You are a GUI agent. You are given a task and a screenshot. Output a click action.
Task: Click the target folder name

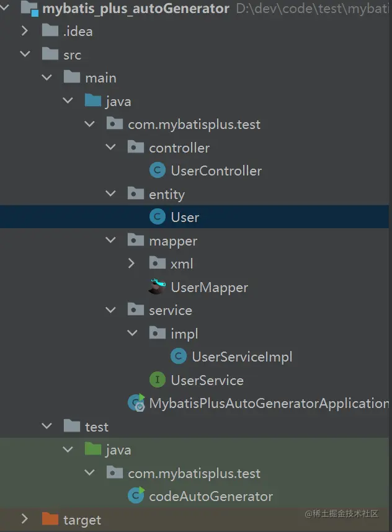tap(82, 520)
